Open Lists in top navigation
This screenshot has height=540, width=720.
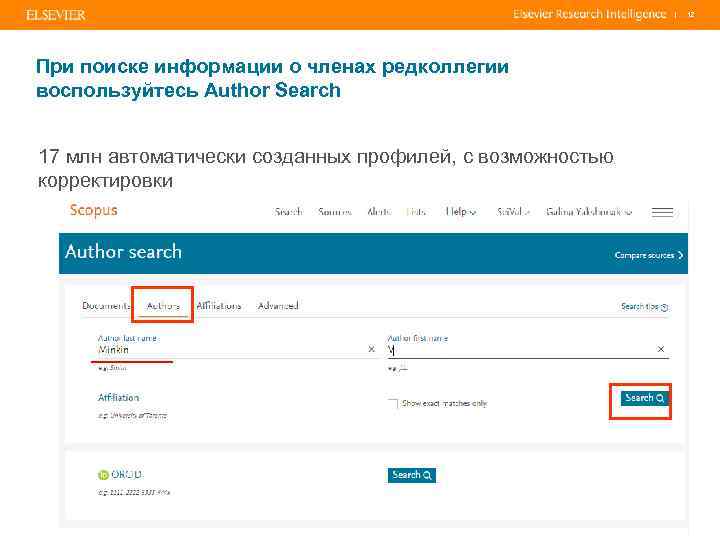pos(416,212)
